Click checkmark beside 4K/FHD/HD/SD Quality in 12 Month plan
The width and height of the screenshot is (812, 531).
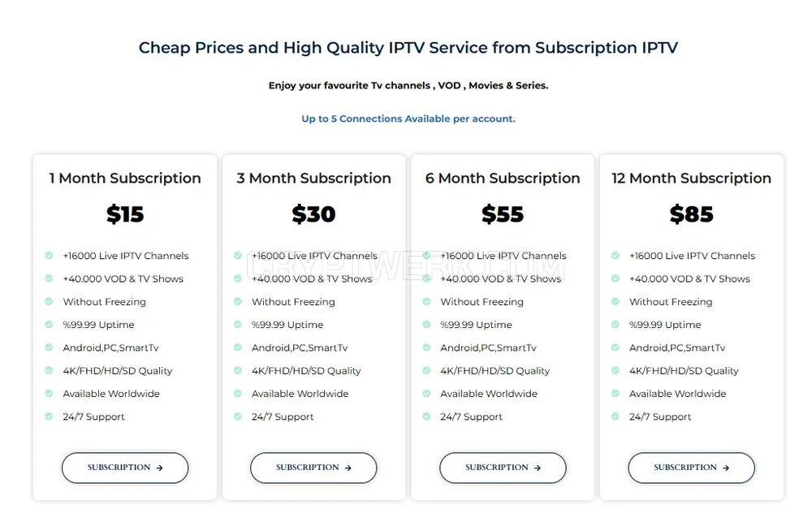point(615,370)
